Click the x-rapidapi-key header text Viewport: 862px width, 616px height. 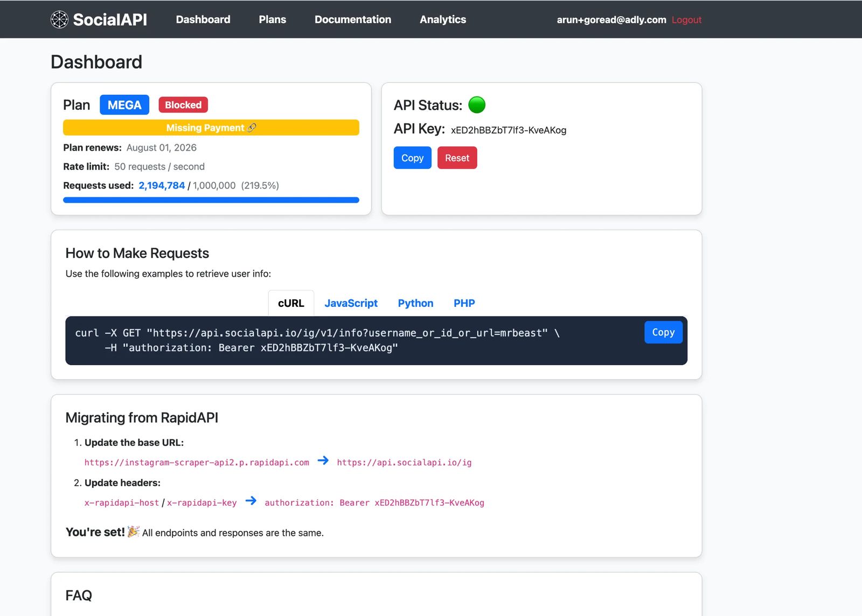click(201, 503)
